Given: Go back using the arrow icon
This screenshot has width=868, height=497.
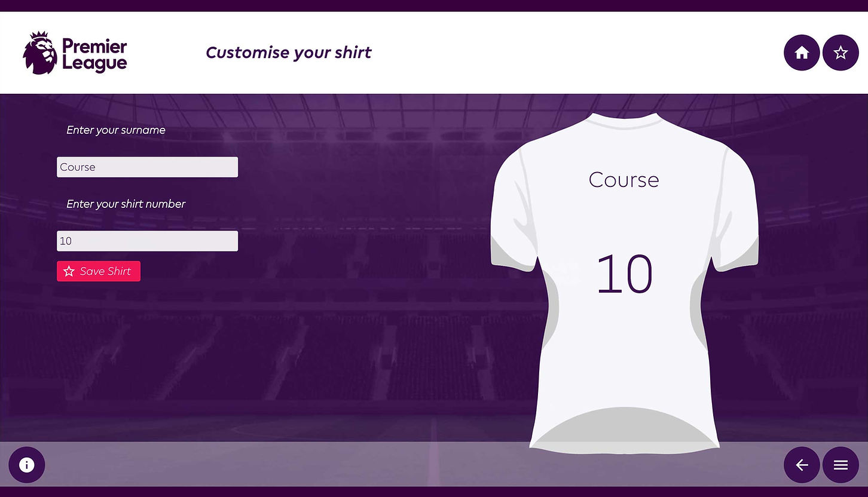Looking at the screenshot, I should pos(801,465).
